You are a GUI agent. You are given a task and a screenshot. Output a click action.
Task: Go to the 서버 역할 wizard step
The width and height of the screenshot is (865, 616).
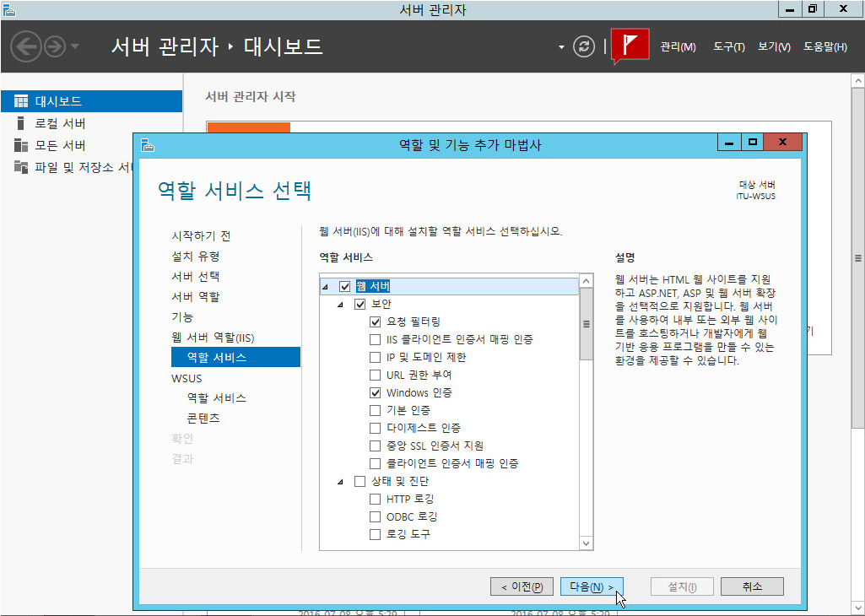[196, 297]
